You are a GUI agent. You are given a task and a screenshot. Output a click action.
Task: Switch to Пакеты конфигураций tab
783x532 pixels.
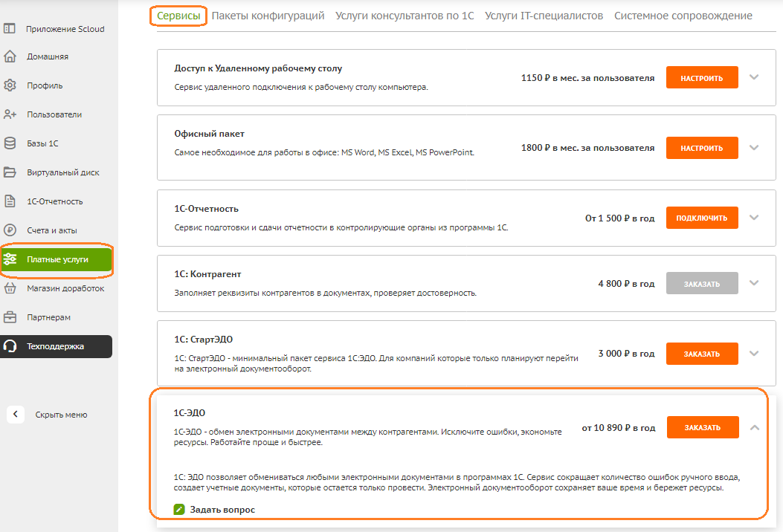click(x=268, y=16)
